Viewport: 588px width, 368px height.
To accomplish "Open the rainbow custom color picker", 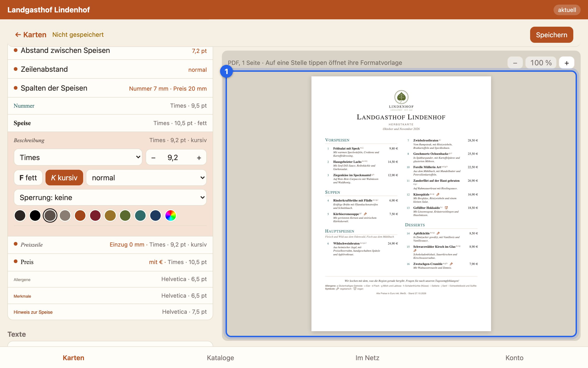I will click(171, 216).
